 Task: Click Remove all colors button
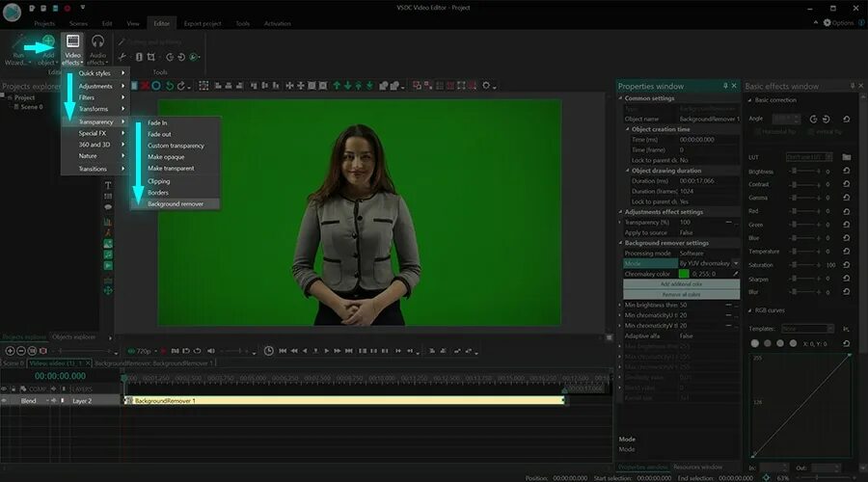[x=681, y=294]
